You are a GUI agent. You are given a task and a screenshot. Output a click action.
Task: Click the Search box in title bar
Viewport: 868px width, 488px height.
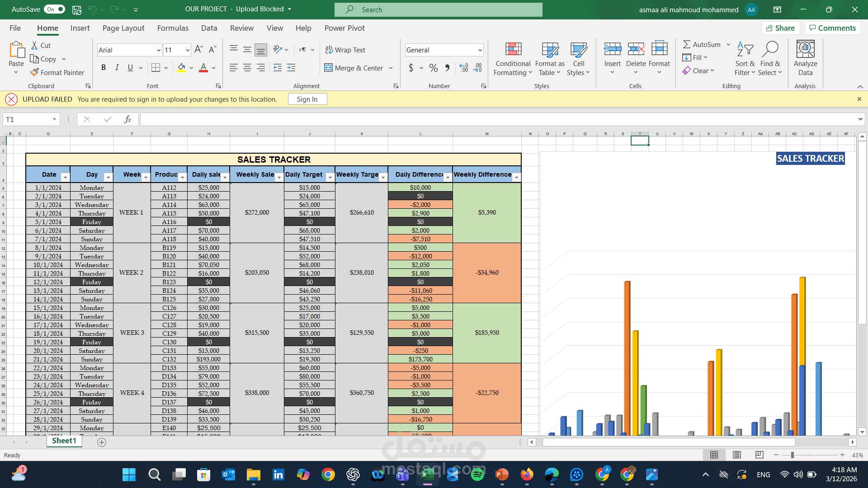(x=439, y=9)
